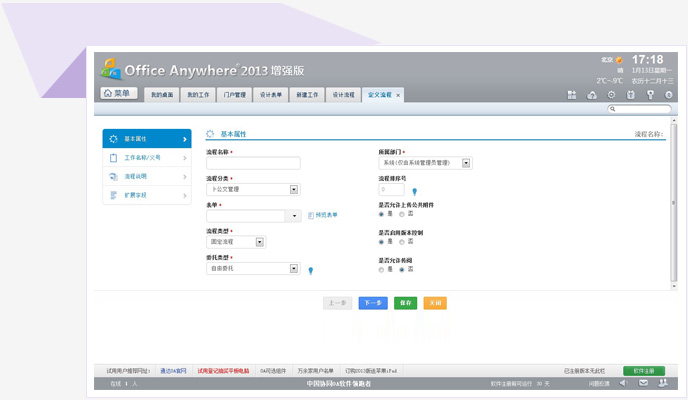The image size is (688, 400).
Task: Click the blue hint icon beside 流程排序号
Action: click(x=414, y=191)
